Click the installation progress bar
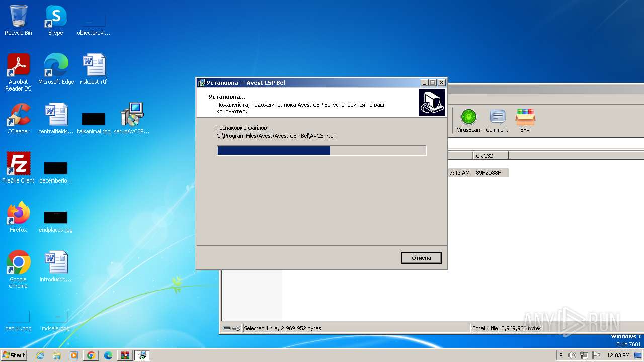This screenshot has width=644, height=362. point(321,150)
